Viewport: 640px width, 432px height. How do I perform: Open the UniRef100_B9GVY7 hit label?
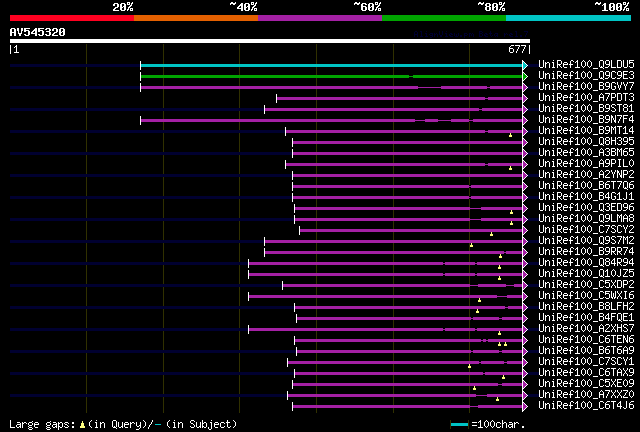click(x=586, y=86)
